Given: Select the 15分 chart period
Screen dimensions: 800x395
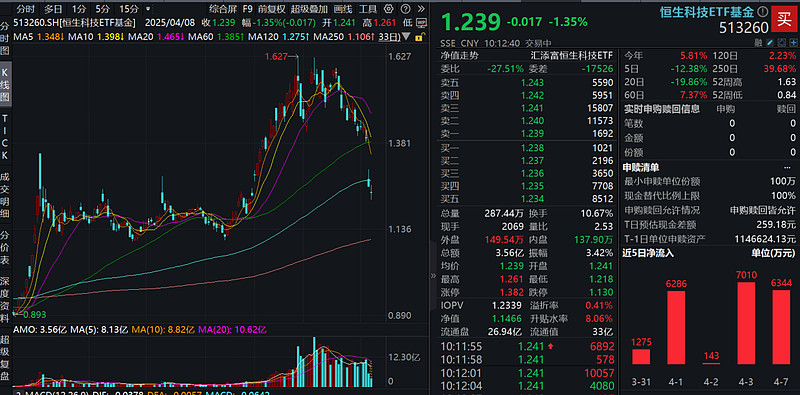Looking at the screenshot, I should pyautogui.click(x=129, y=9).
